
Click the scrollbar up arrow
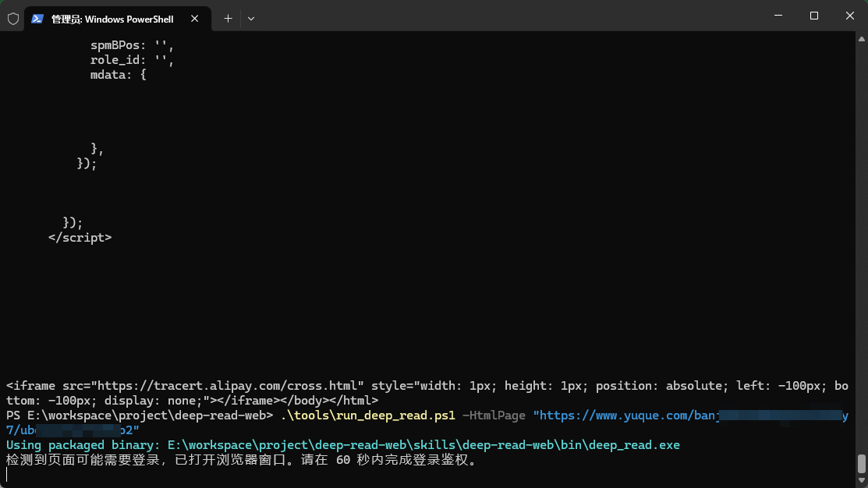861,39
